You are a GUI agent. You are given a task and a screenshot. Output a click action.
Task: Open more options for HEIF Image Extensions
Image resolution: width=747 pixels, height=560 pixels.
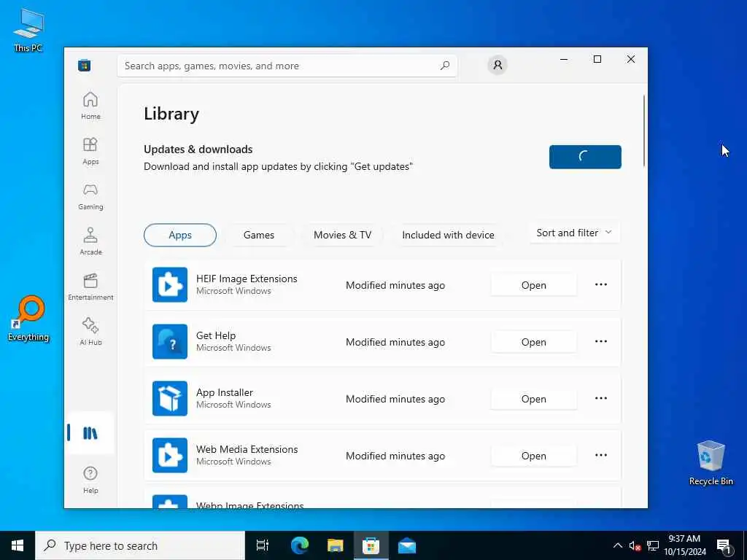point(601,284)
